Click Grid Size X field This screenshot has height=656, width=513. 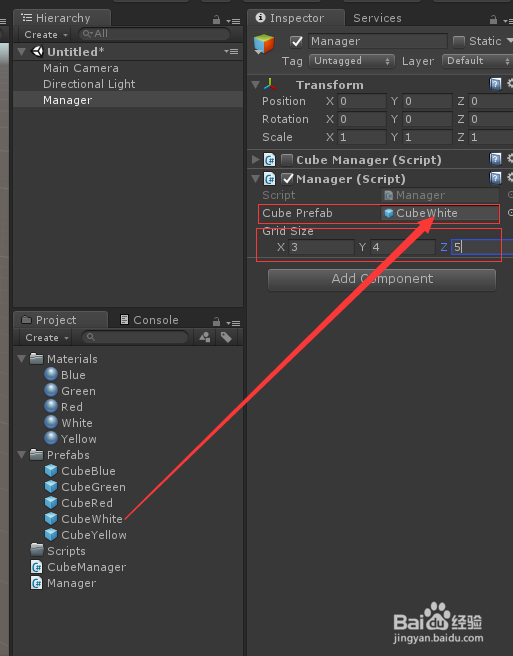coord(321,247)
